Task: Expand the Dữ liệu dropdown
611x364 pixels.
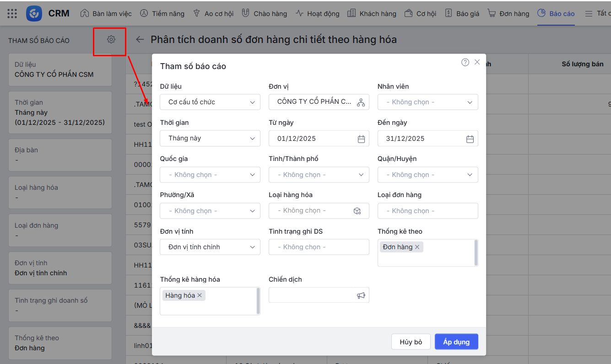Action: (x=210, y=102)
